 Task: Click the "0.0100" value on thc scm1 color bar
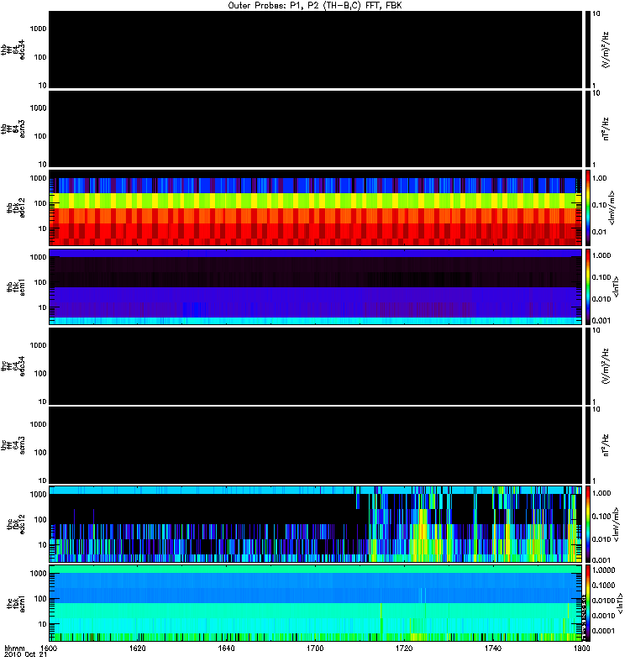603,601
